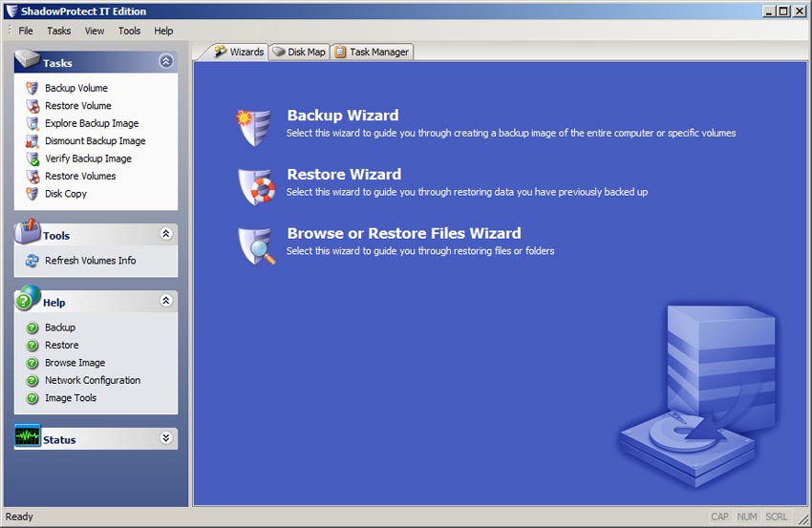Click the Tasks panel drive icon
This screenshot has width=812, height=528.
point(28,59)
